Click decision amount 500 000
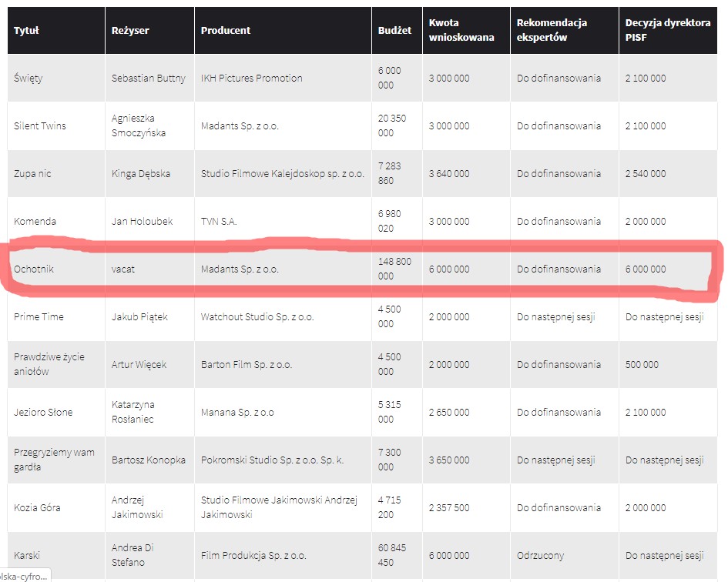728x582 pixels. pos(642,365)
